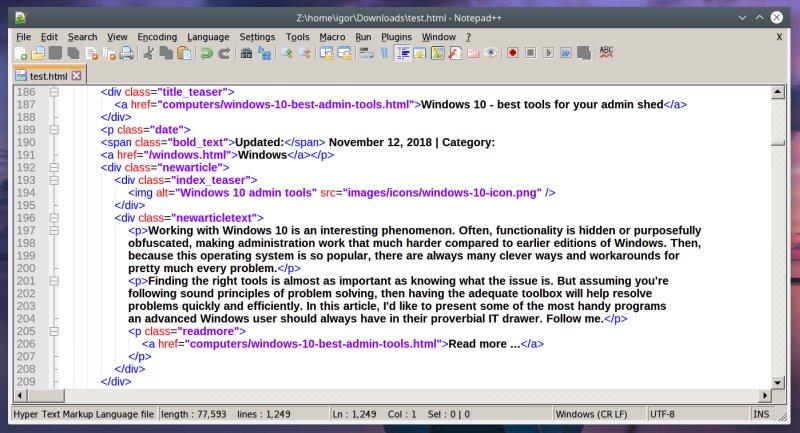This screenshot has height=433, width=800.
Task: Collapse the fold marker at line 205
Action: 54,331
